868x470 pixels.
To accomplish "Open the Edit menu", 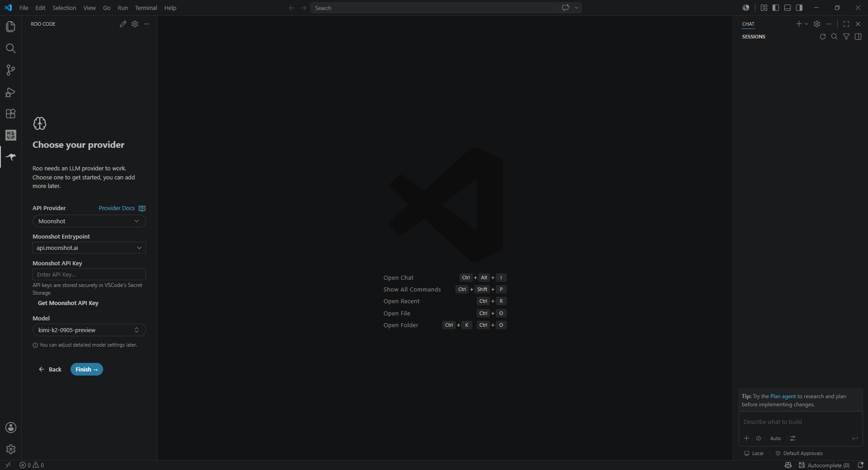I will tap(40, 8).
